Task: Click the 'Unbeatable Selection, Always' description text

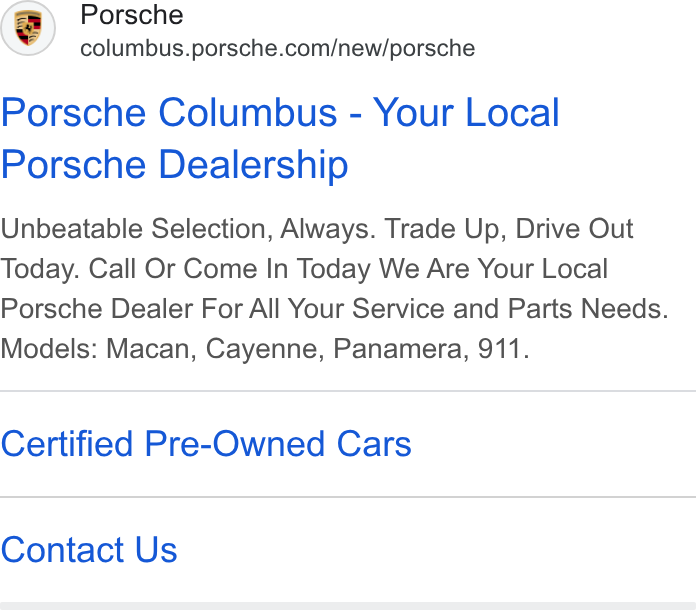Action: [188, 229]
